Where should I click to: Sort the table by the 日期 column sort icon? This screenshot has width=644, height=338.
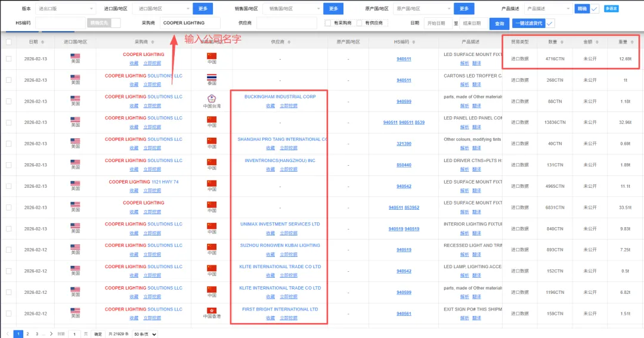coord(43,42)
